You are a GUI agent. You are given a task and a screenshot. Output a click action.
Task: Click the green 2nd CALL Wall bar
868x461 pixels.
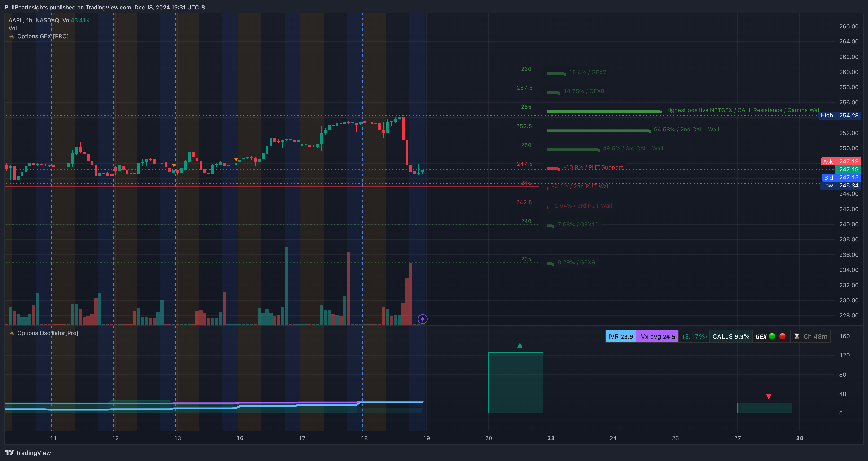click(598, 131)
